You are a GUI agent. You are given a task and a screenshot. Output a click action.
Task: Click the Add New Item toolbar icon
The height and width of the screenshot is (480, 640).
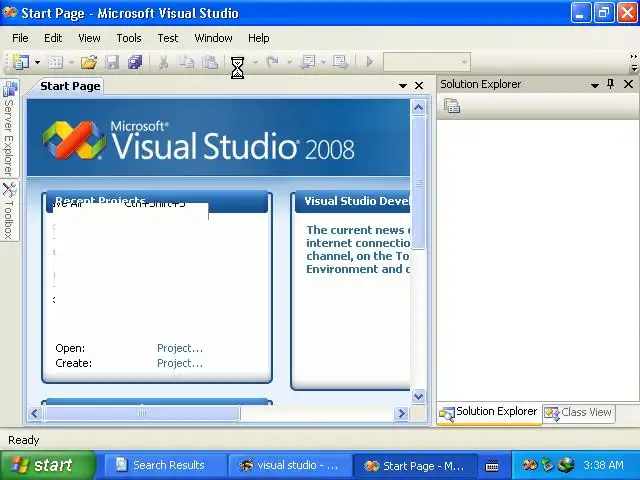56,62
